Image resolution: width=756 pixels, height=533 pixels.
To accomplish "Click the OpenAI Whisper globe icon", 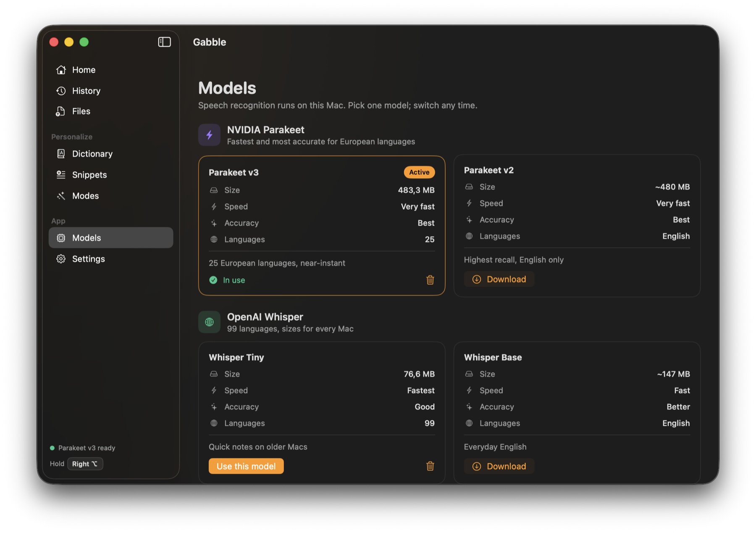I will point(209,322).
